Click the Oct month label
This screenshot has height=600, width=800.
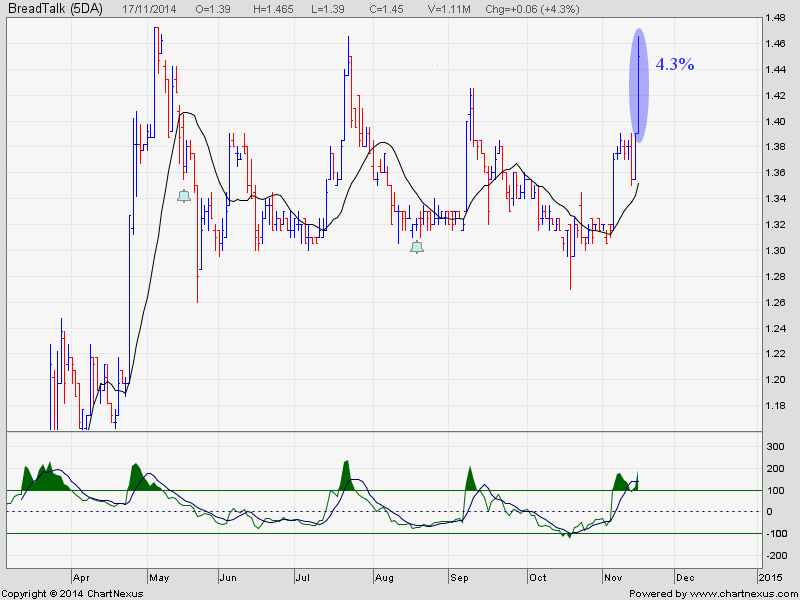[x=538, y=578]
